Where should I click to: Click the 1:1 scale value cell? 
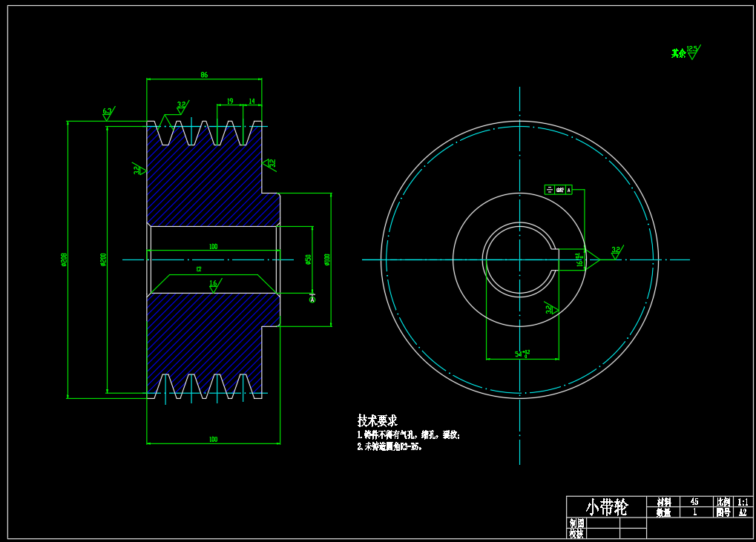(x=742, y=502)
